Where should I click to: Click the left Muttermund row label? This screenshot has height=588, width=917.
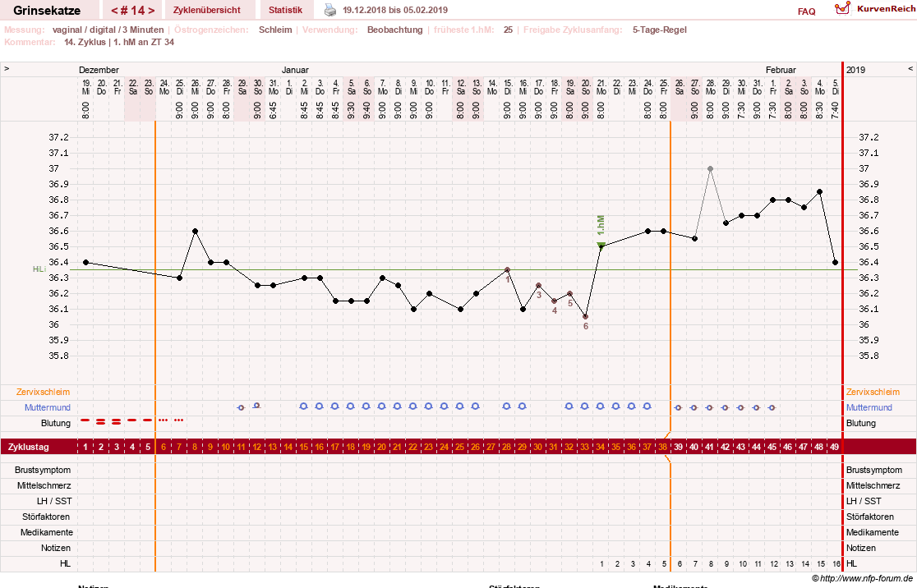coord(48,407)
